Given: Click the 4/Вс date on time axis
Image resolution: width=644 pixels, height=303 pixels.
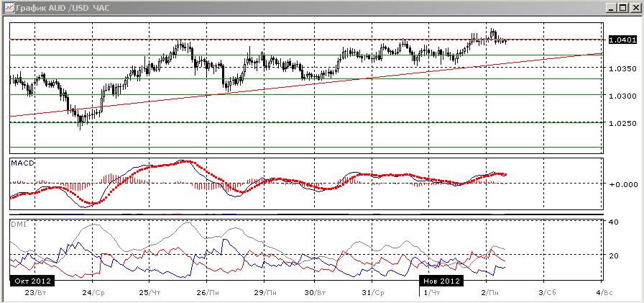Looking at the screenshot, I should [x=602, y=293].
